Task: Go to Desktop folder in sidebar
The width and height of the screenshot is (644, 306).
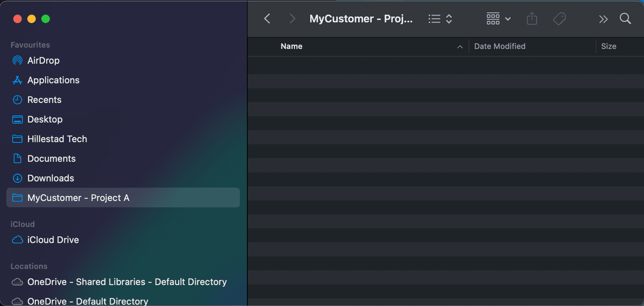Action: pyautogui.click(x=45, y=120)
